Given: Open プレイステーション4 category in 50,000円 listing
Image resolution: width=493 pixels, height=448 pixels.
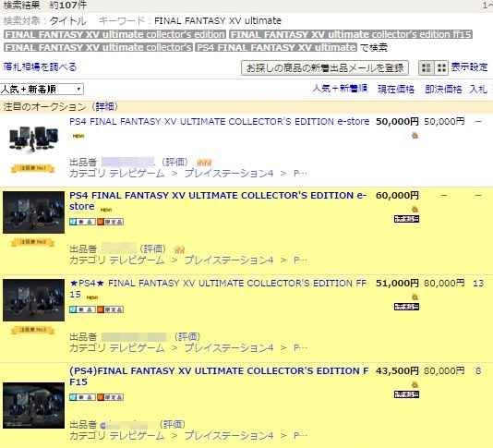Looking at the screenshot, I should pos(229,174).
